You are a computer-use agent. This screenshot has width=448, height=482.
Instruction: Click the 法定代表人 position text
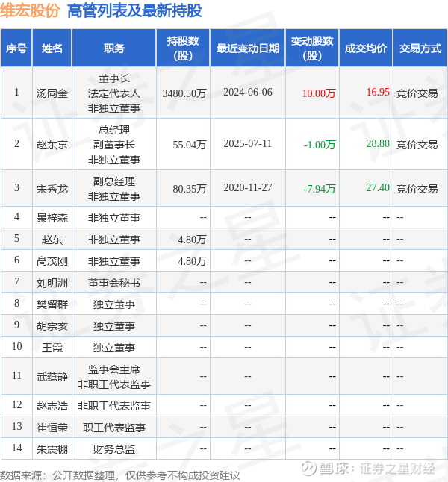tap(113, 93)
